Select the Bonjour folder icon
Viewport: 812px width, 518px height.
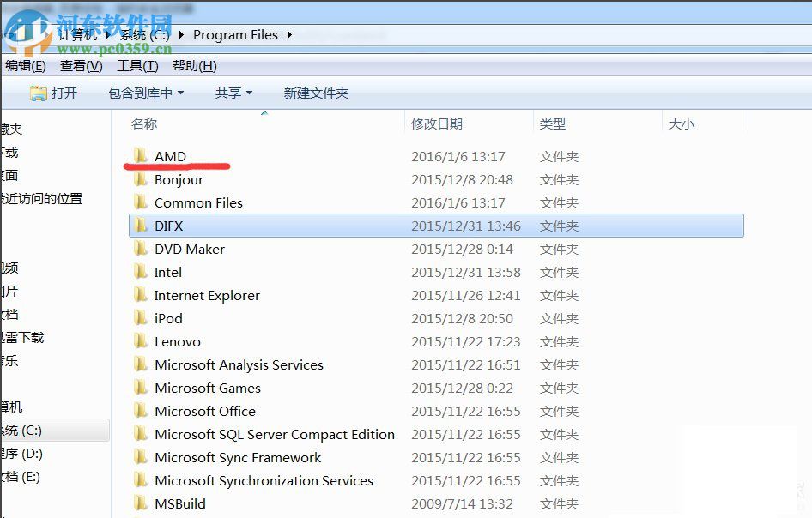(141, 179)
